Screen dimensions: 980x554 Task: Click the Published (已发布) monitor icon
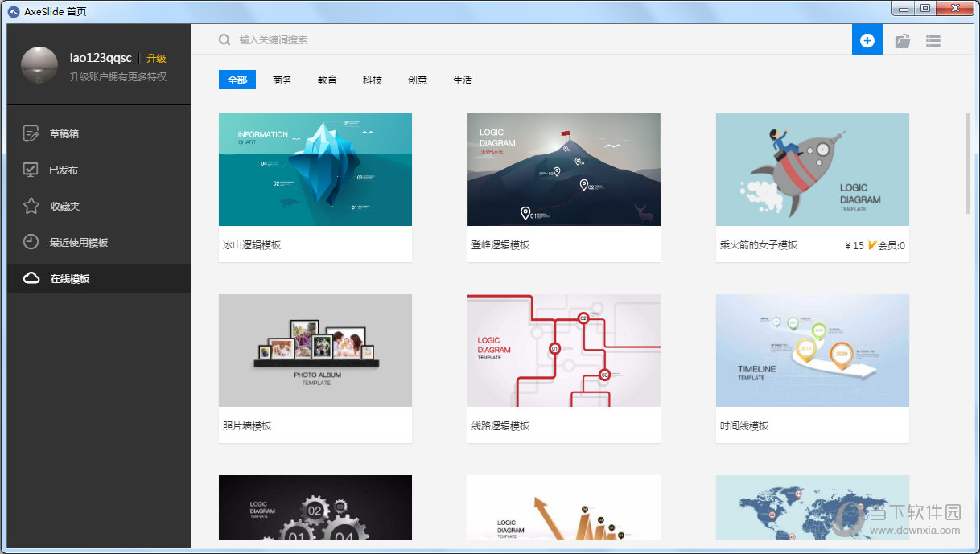coord(31,170)
